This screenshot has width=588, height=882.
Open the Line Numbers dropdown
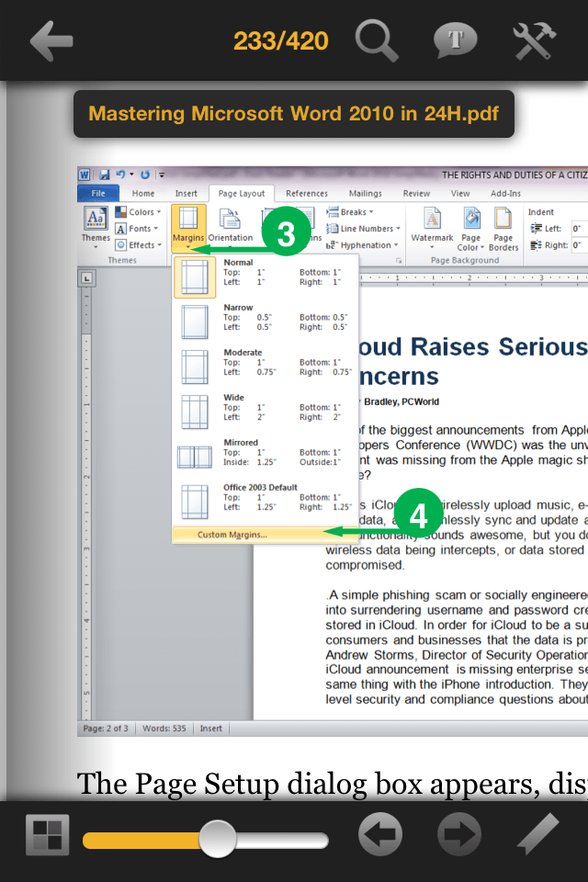[x=364, y=229]
